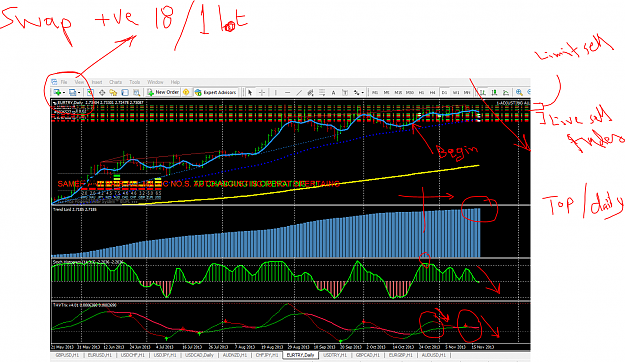Switch to the W1 timeframe
The height and width of the screenshot is (362, 625).
pos(456,92)
